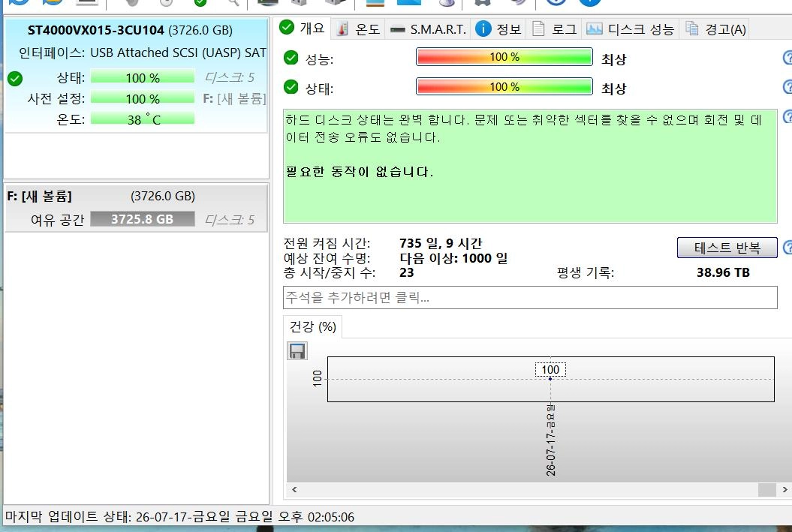Click the 상태 100 % bar in disk list

pyautogui.click(x=143, y=78)
